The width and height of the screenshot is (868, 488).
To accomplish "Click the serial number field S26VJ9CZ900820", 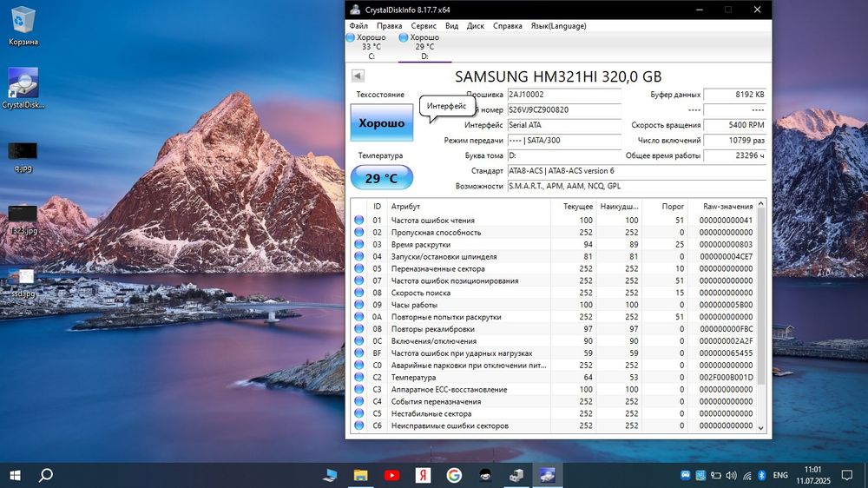I will (564, 109).
